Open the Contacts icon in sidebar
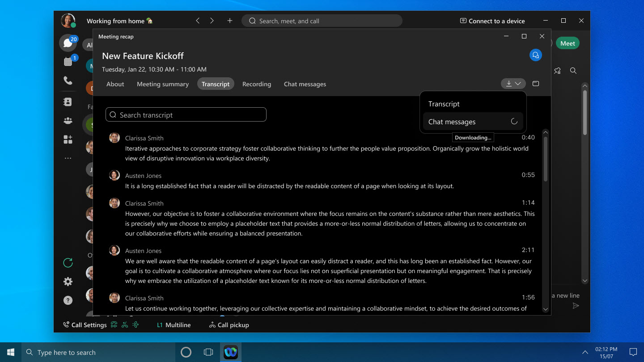The height and width of the screenshot is (362, 644). (x=68, y=102)
